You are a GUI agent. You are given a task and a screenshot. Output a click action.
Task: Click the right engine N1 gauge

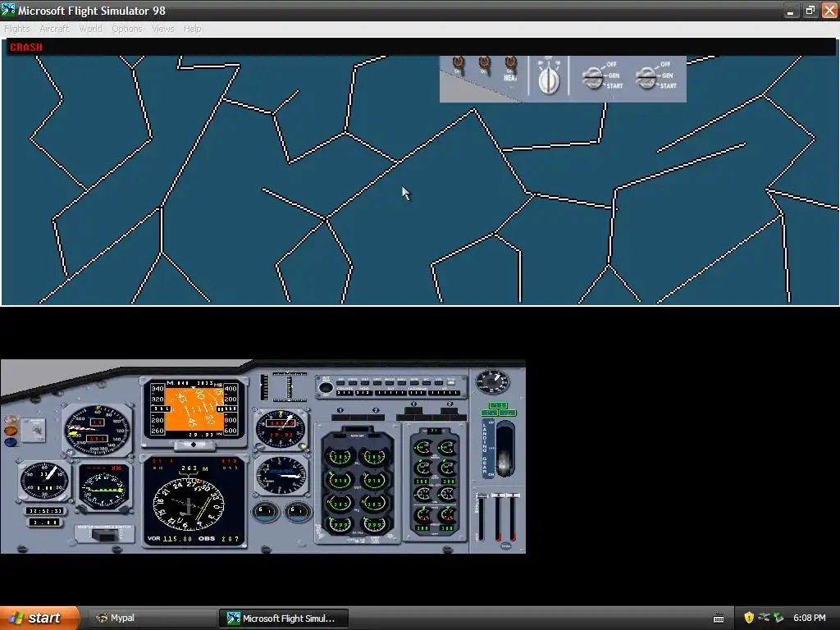(374, 456)
